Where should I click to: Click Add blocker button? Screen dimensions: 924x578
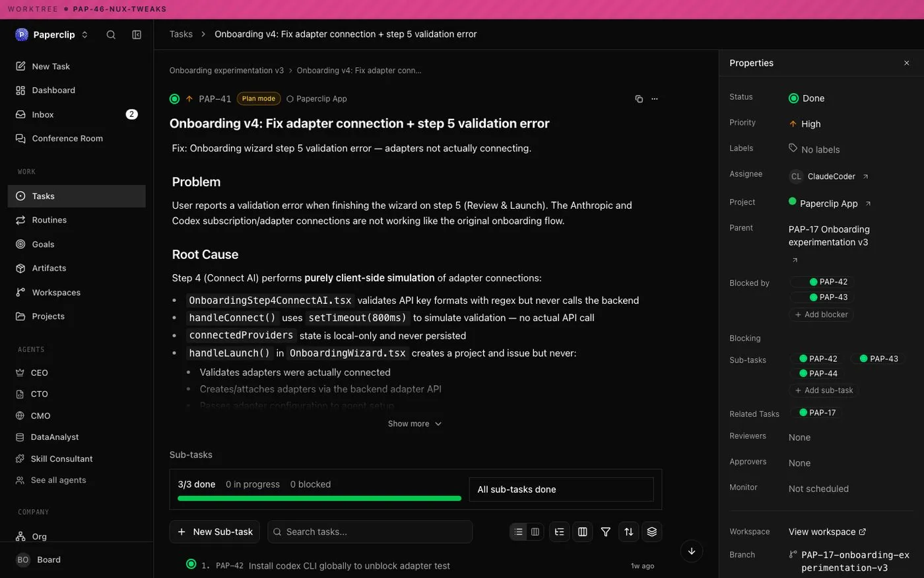[x=821, y=314]
